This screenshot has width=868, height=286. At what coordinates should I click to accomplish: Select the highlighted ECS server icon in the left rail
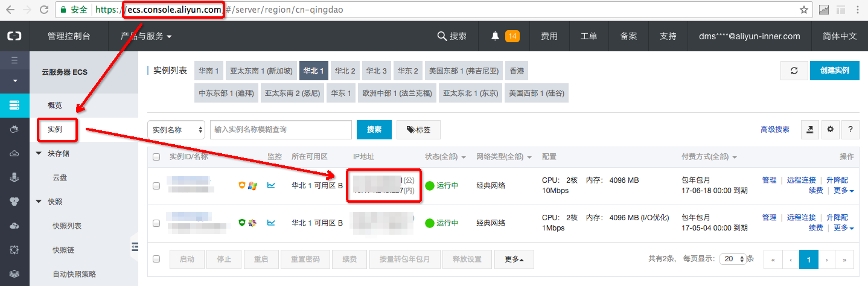click(x=14, y=105)
